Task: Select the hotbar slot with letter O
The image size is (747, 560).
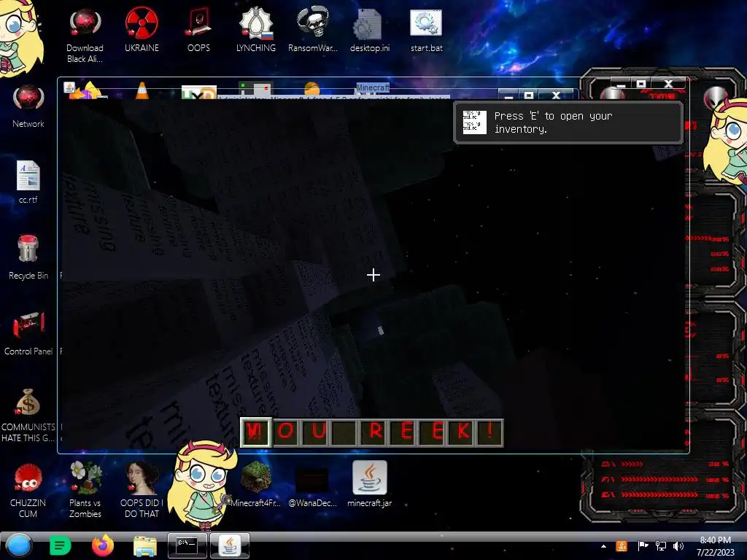Action: 285,432
